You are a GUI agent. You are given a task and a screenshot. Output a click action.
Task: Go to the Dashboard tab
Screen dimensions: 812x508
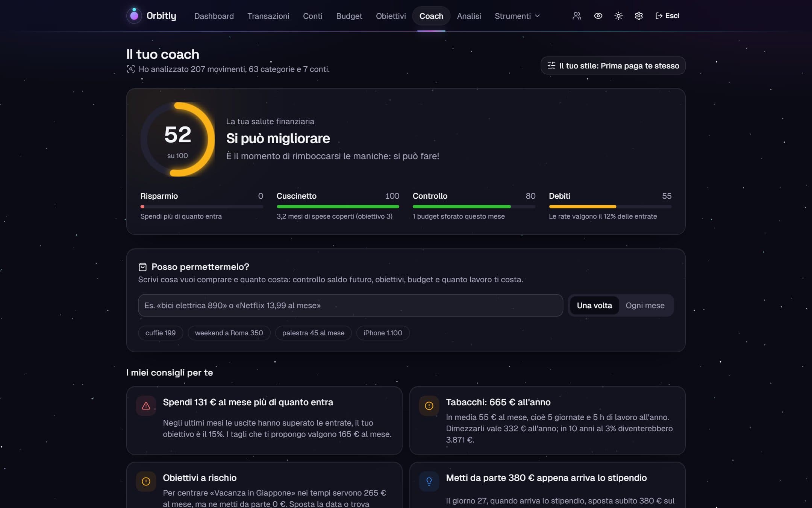(x=214, y=16)
